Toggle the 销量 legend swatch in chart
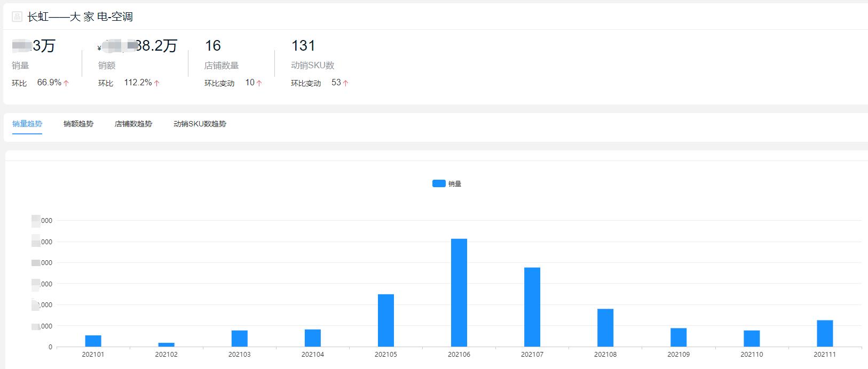 tap(439, 183)
